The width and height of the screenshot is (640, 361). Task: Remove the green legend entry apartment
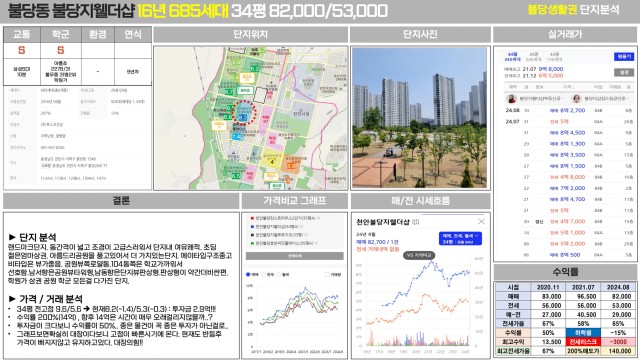316,243
